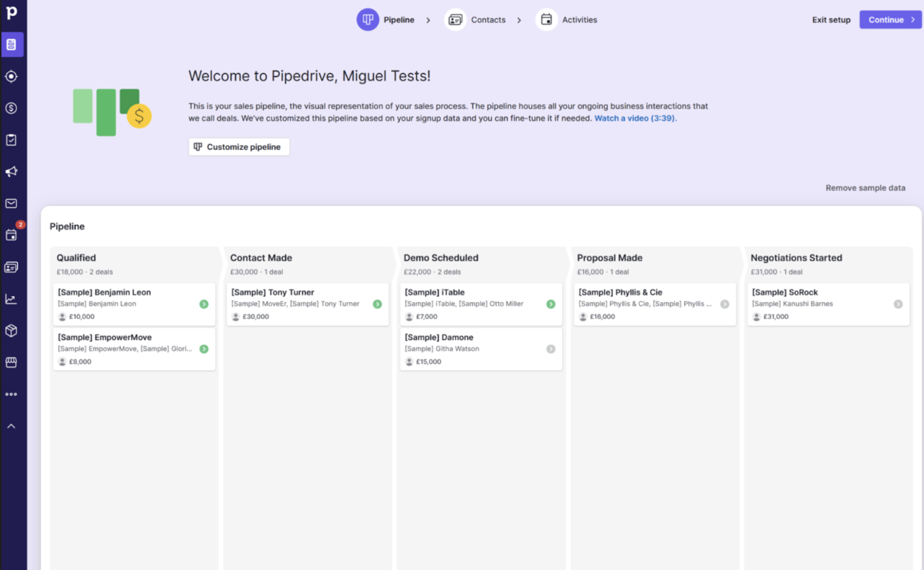924x570 pixels.
Task: Click the Continue button
Action: pos(890,20)
